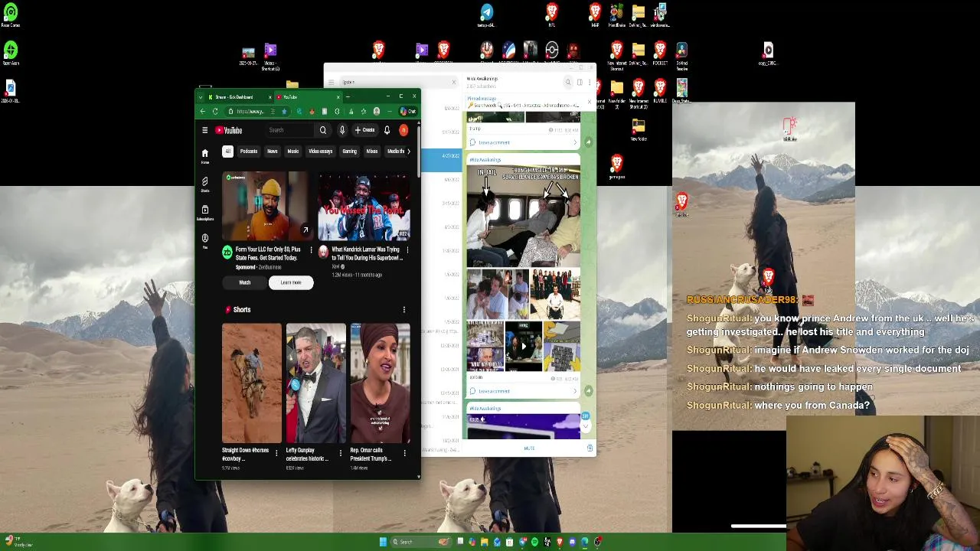
Task: Open options for Straight Down #horses short
Action: pos(276,452)
